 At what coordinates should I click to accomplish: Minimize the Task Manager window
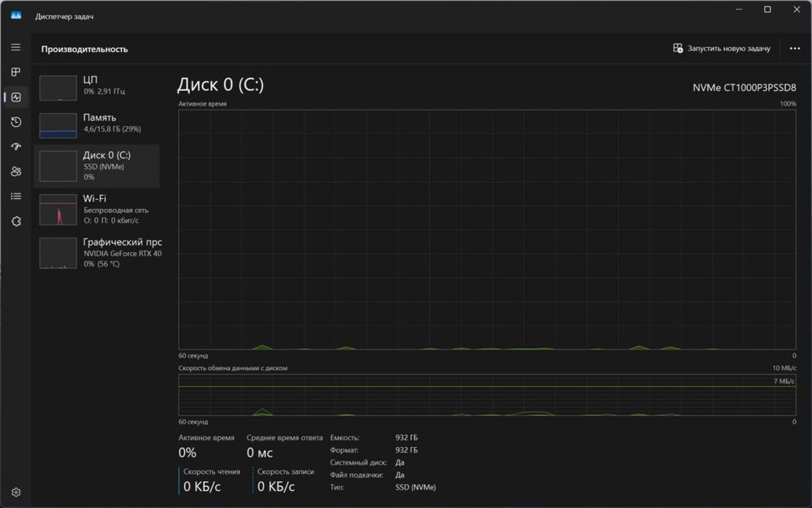coord(739,9)
